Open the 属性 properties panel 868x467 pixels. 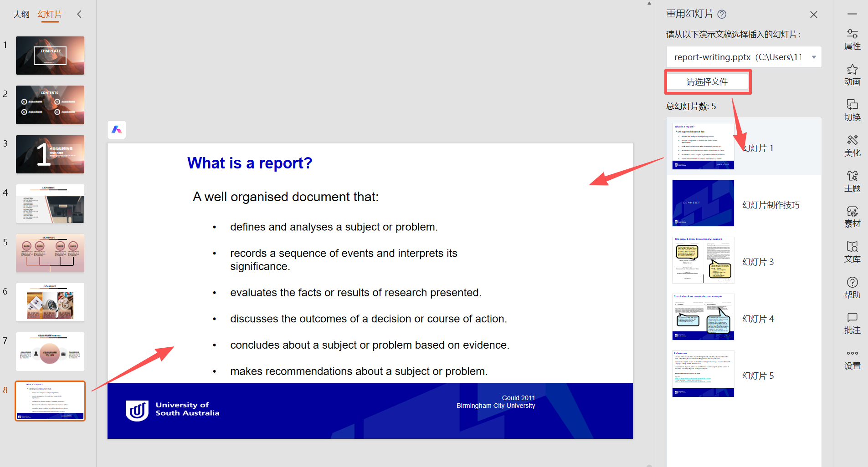852,40
